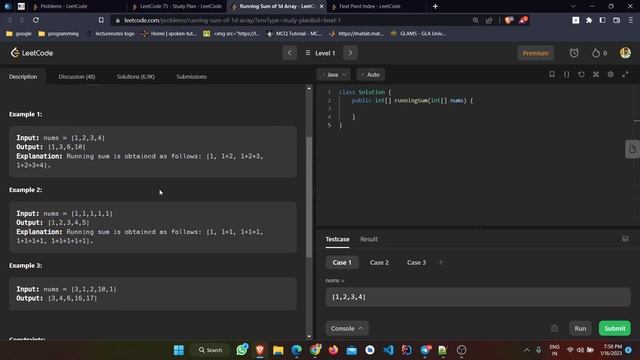Open the notes side panel icon
The height and width of the screenshot is (360, 640).
pos(632,149)
